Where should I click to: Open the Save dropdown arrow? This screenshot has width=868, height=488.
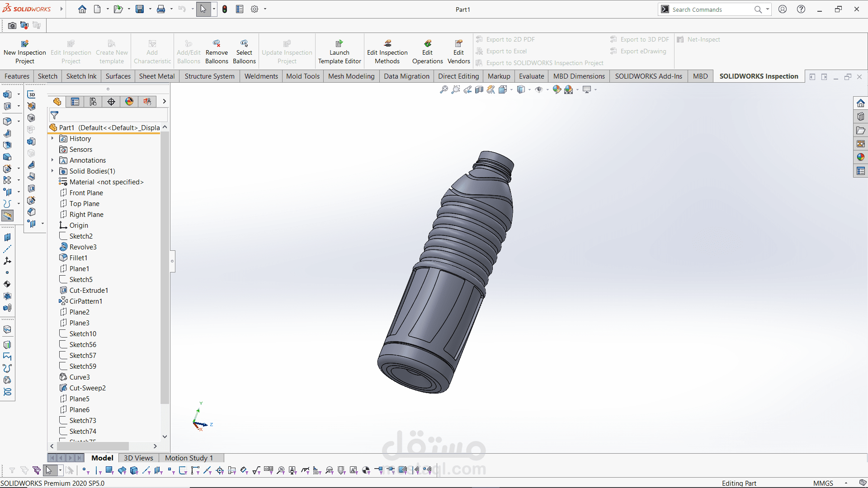point(150,9)
